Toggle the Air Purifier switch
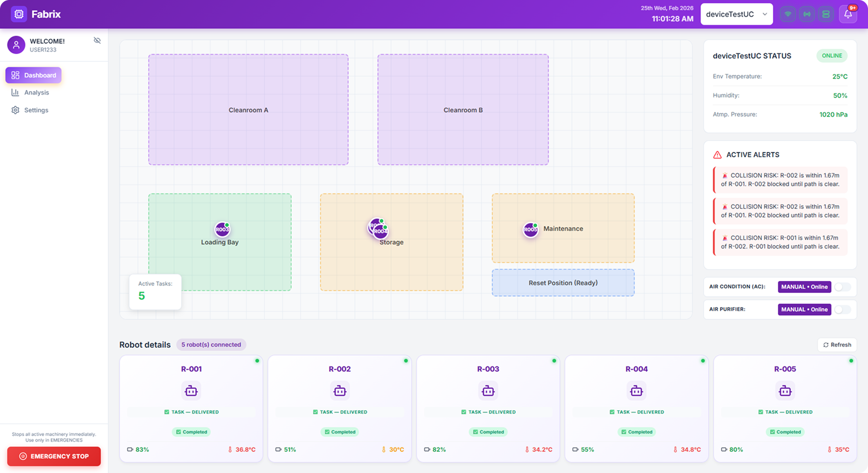 tap(842, 309)
